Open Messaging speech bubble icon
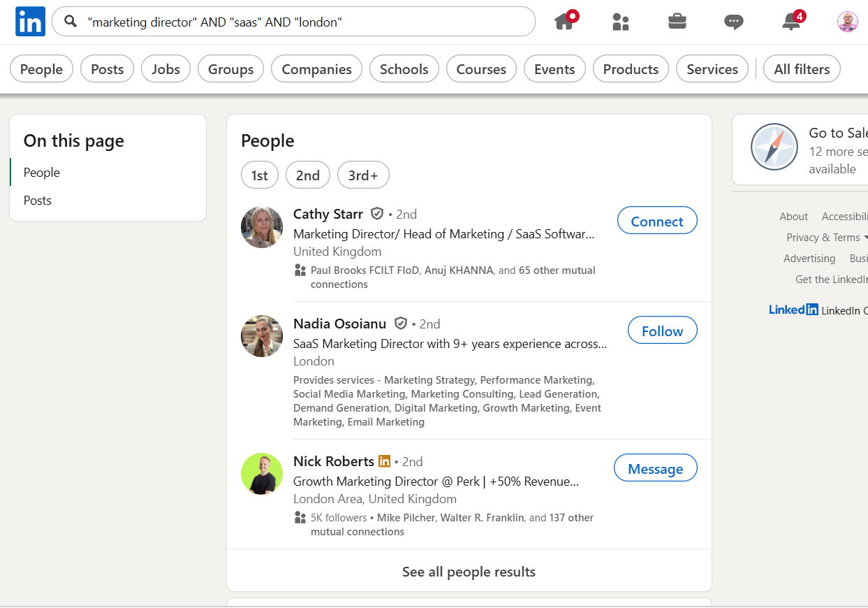This screenshot has width=868, height=608. coord(734,22)
